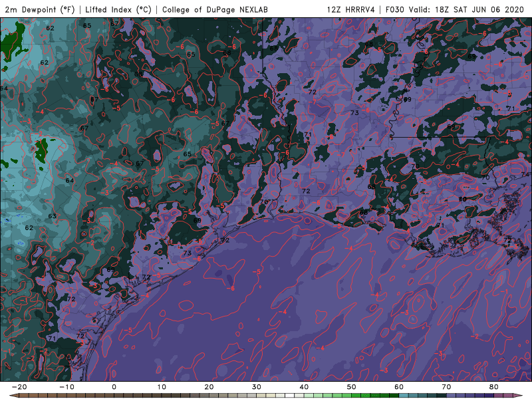Click the "18Z SAT JUN 06 2020" valid time
The height and width of the screenshot is (399, 532).
coord(479,9)
